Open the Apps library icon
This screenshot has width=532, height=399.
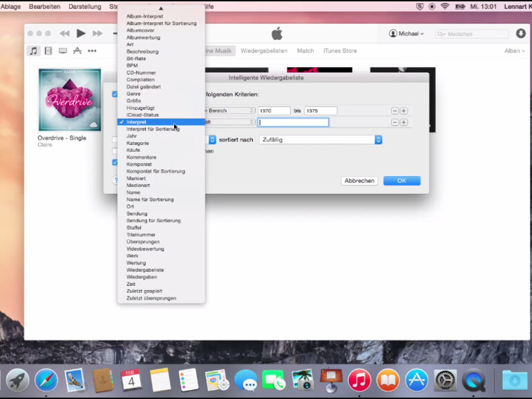(77, 51)
